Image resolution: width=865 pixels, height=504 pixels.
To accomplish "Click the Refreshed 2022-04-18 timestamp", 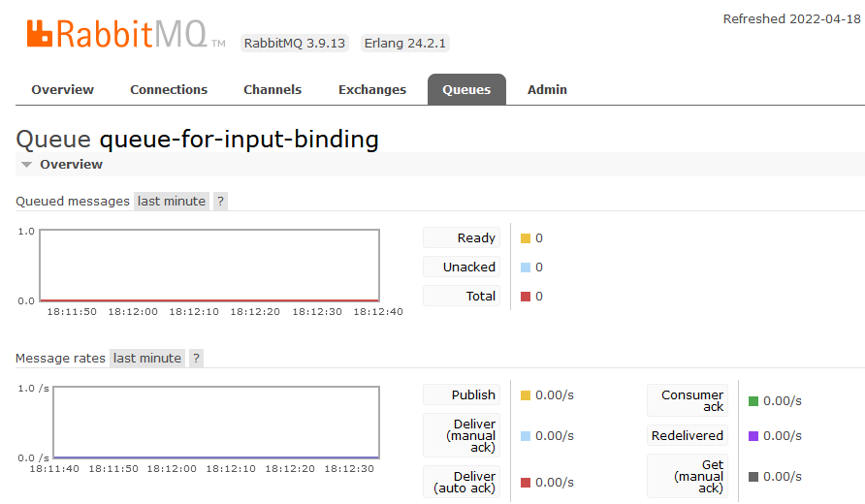I will point(792,18).
